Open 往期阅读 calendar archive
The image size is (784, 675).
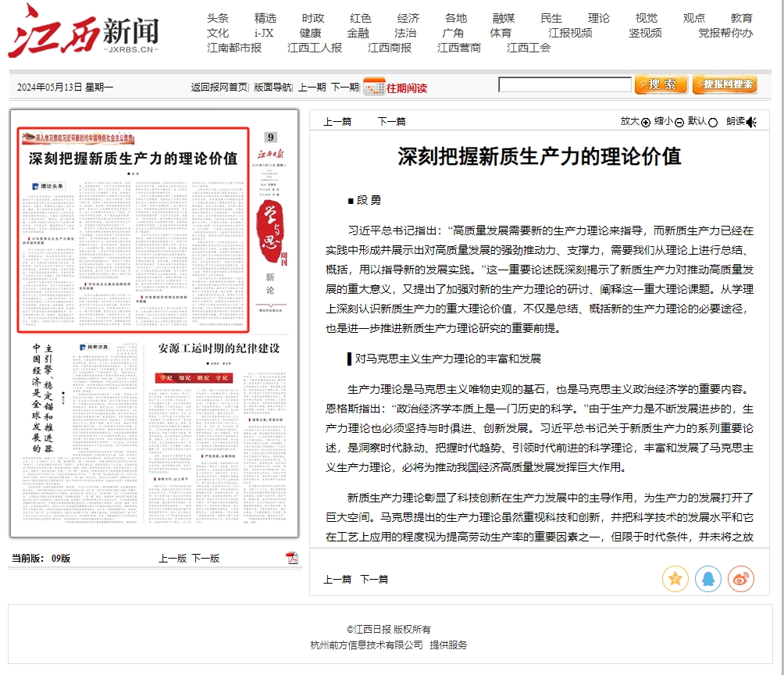[396, 87]
